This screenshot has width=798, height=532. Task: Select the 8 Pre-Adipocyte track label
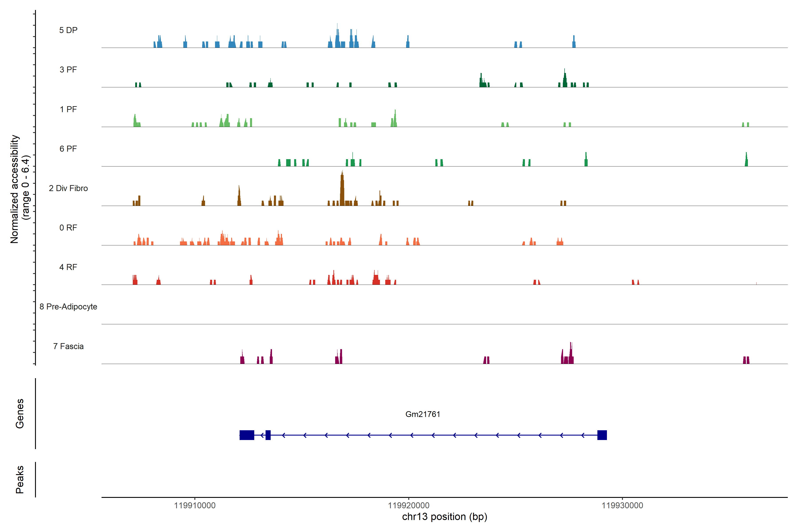[x=68, y=307]
